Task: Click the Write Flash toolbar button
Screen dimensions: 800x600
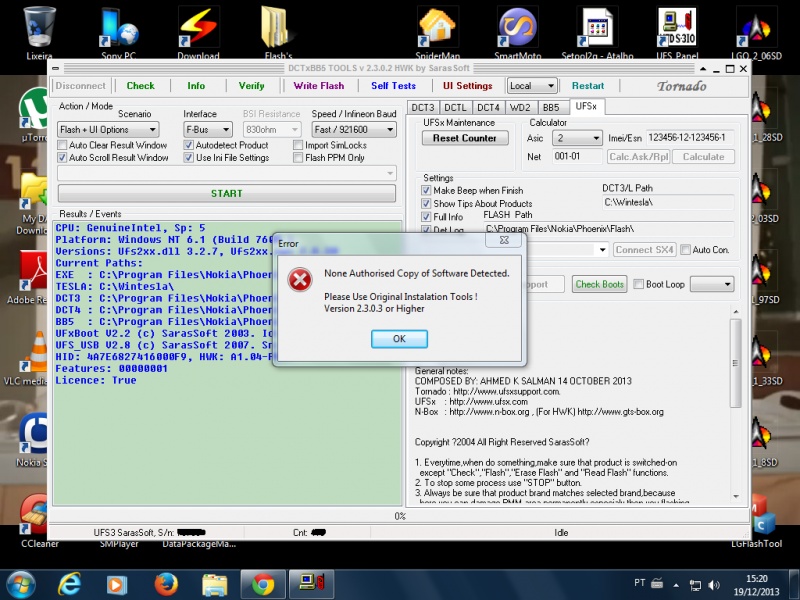Action: tap(319, 86)
